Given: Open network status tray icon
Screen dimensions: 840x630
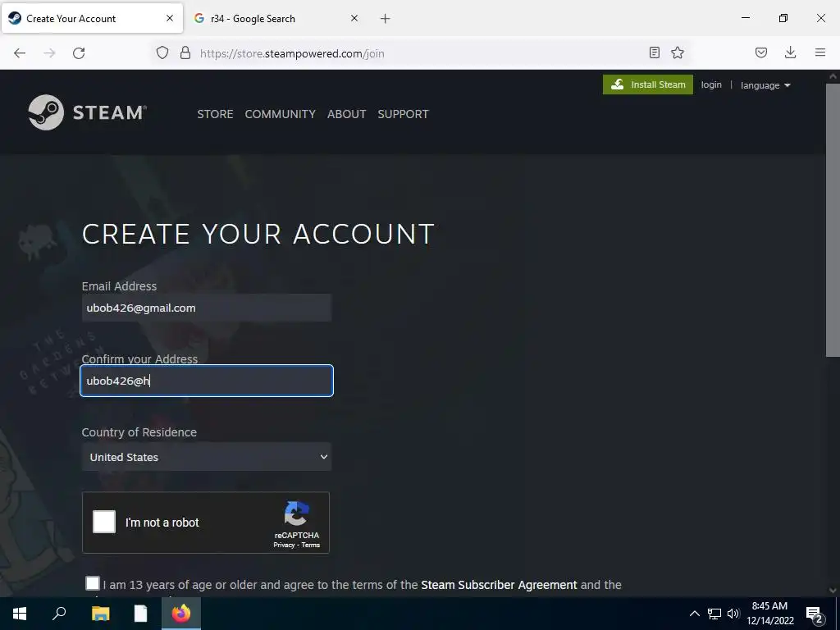Looking at the screenshot, I should coord(714,614).
